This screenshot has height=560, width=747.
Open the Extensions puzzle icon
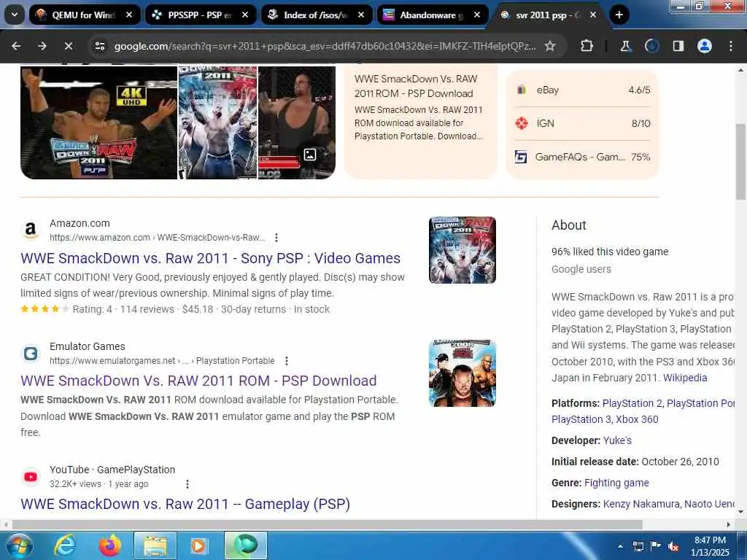pyautogui.click(x=587, y=46)
